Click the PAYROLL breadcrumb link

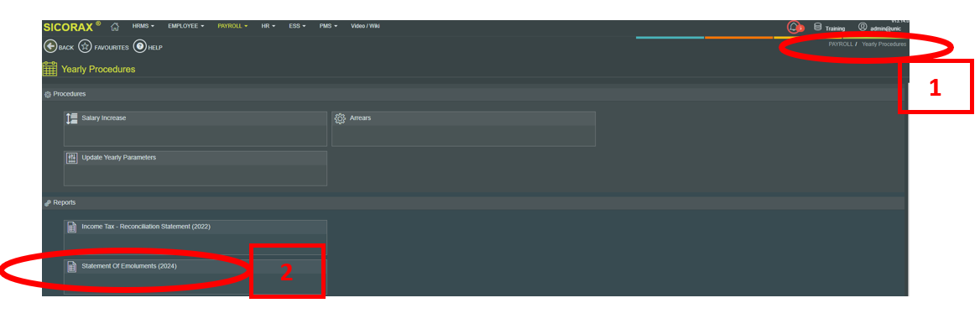click(841, 44)
